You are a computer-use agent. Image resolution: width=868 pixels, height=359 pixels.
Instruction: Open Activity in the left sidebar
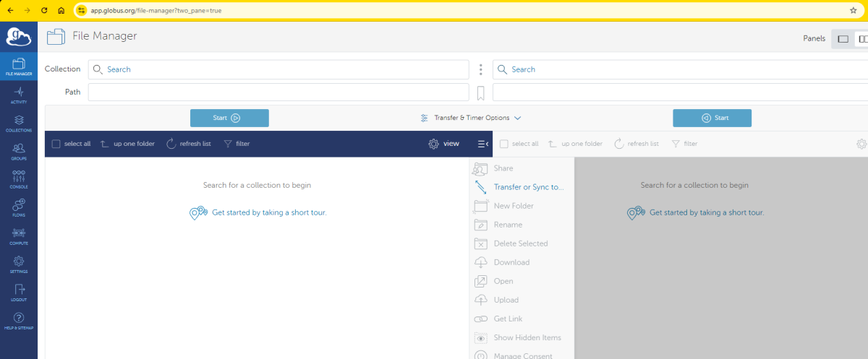(19, 95)
